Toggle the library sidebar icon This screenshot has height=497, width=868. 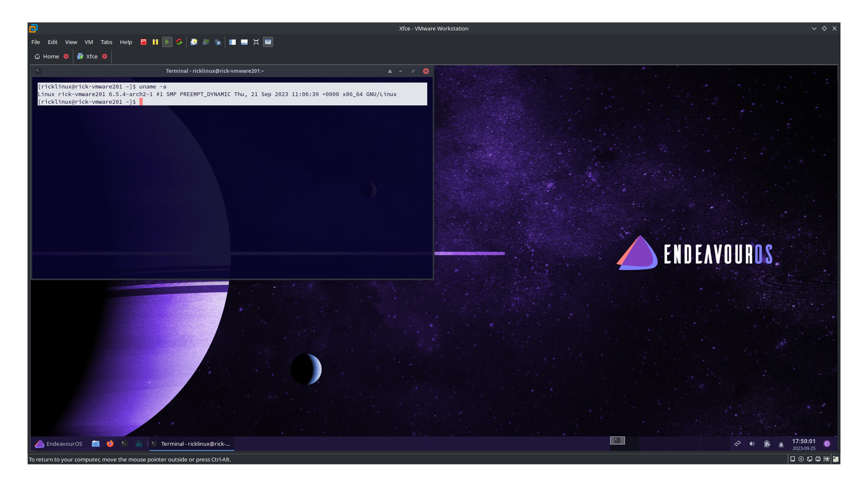point(232,42)
